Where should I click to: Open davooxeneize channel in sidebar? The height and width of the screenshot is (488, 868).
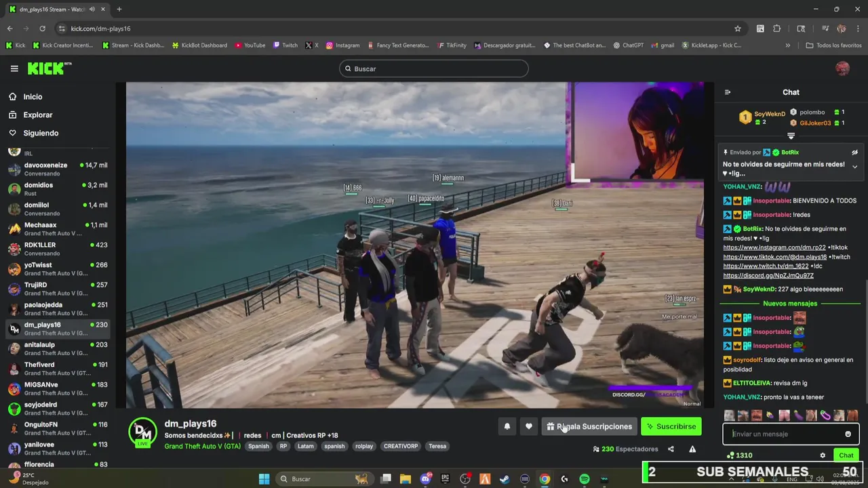coord(58,169)
